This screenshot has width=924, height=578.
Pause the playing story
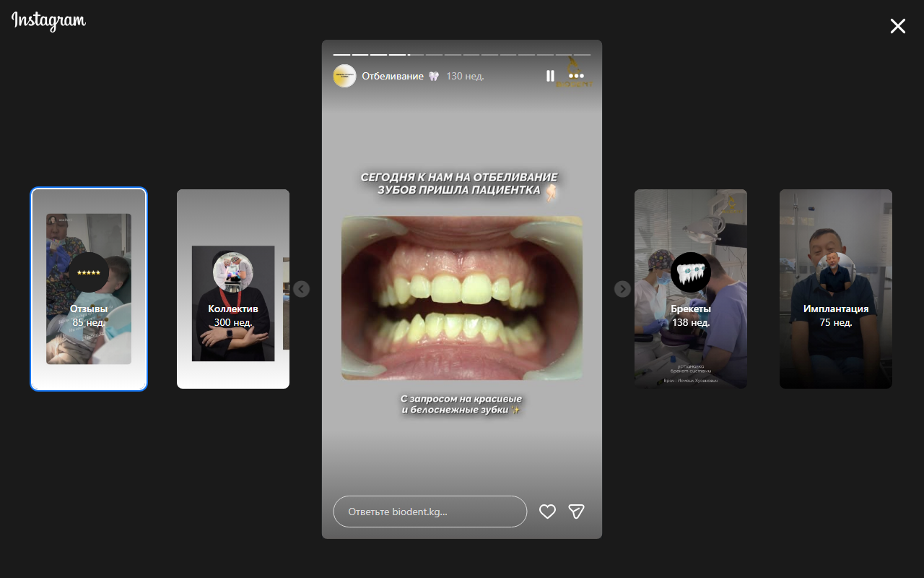[x=550, y=76]
